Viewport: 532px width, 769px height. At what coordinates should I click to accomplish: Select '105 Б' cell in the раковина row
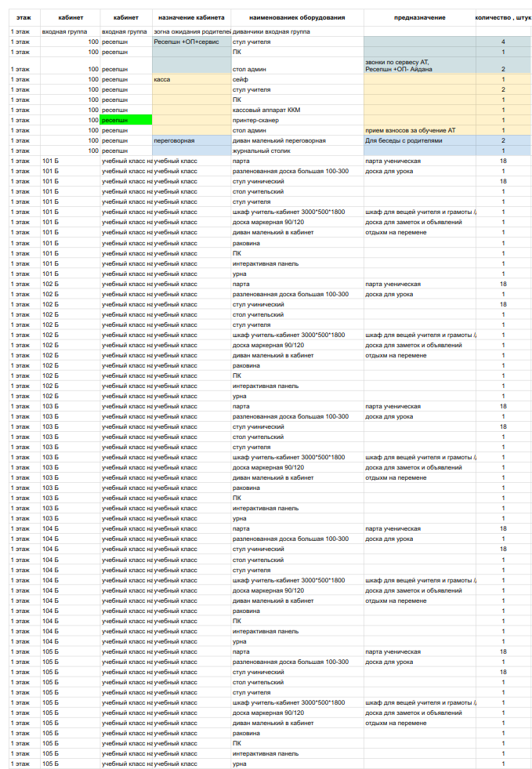70,733
